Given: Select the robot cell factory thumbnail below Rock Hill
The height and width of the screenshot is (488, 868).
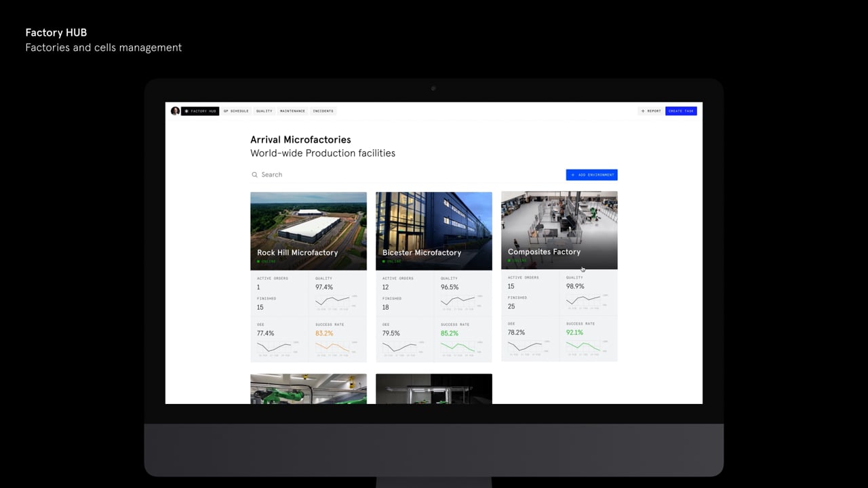Looking at the screenshot, I should click(x=309, y=389).
